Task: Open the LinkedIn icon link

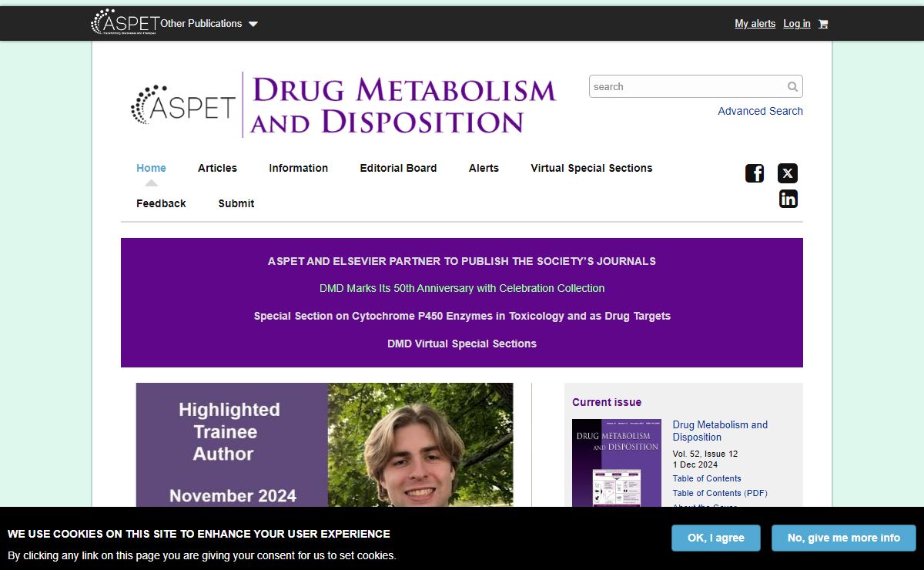Action: (788, 199)
